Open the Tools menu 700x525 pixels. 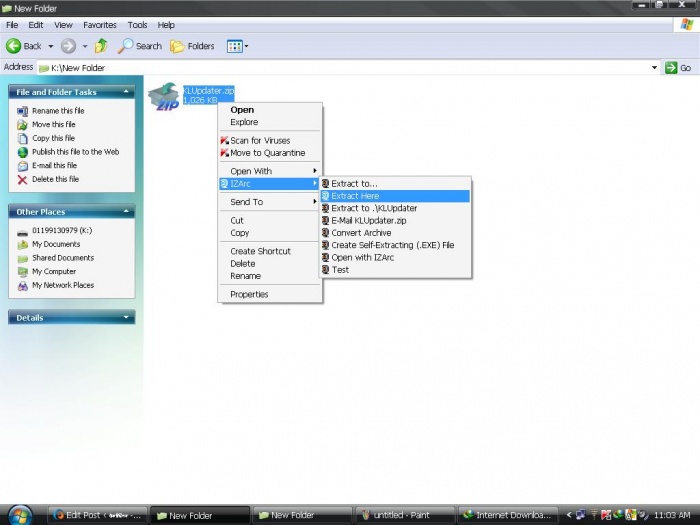138,25
